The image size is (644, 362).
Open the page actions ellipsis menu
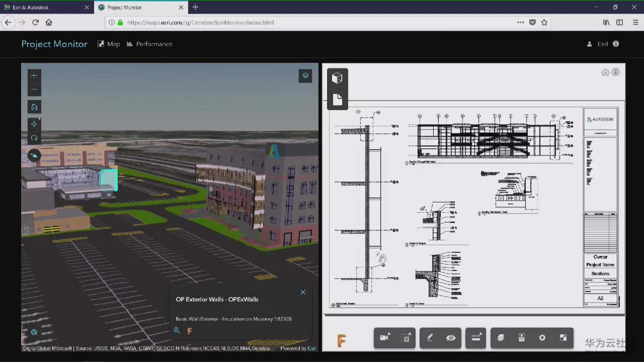[520, 23]
